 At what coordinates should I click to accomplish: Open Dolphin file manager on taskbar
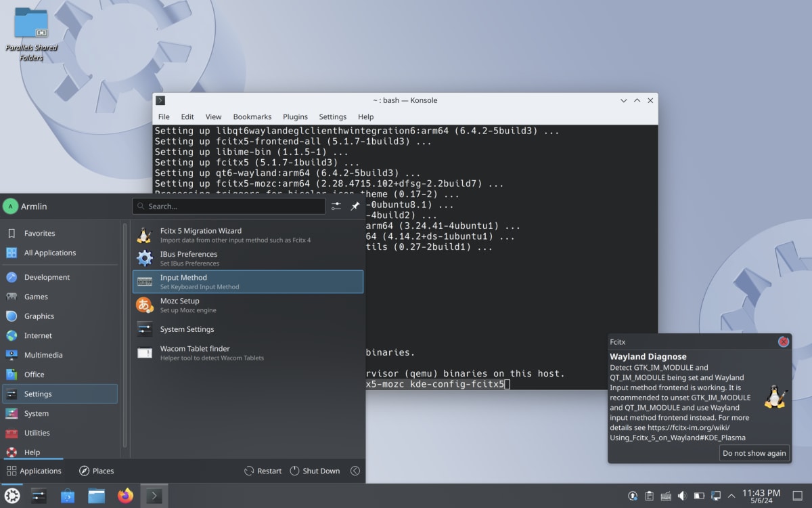(97, 496)
